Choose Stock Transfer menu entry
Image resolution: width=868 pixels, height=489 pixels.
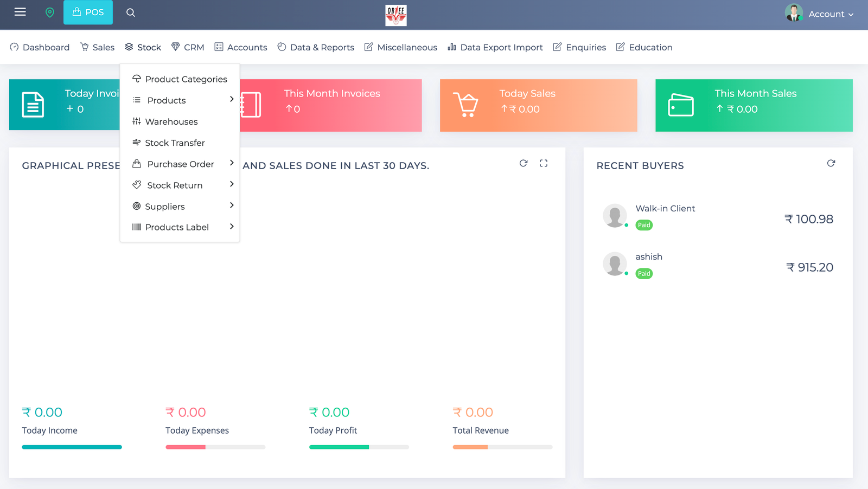coord(174,143)
